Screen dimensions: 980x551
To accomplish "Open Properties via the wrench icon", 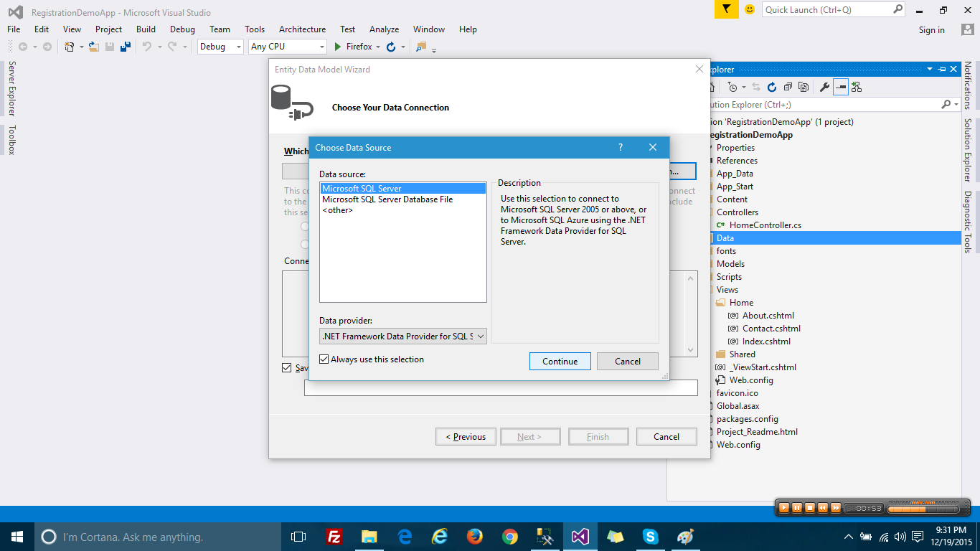I will point(825,86).
